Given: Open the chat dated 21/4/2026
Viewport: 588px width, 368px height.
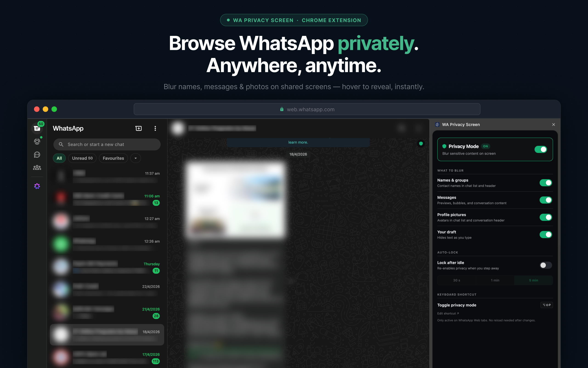Looking at the screenshot, I should (107, 312).
